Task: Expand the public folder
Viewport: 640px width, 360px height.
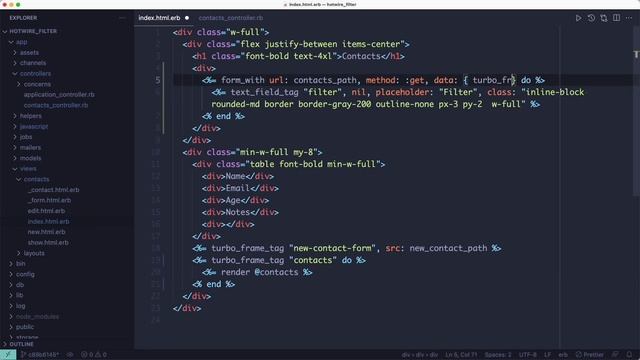Action: 25,327
